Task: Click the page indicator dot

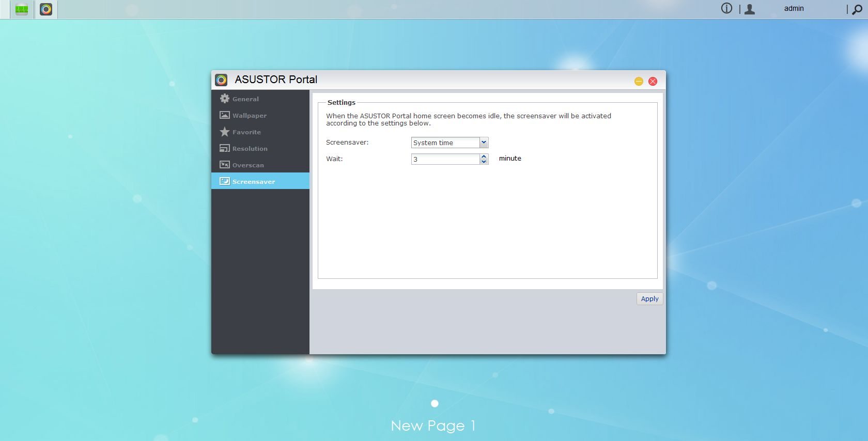Action: [x=435, y=403]
